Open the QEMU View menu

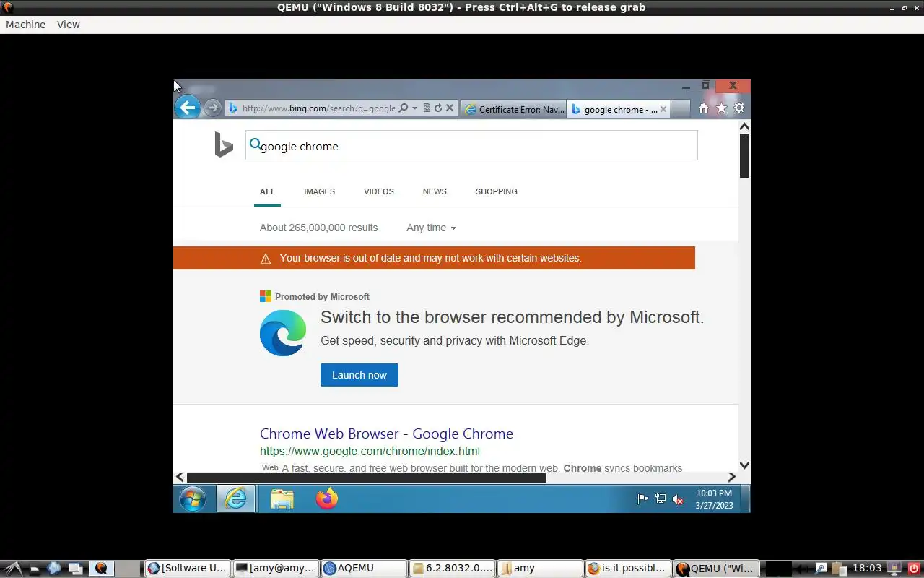click(69, 25)
